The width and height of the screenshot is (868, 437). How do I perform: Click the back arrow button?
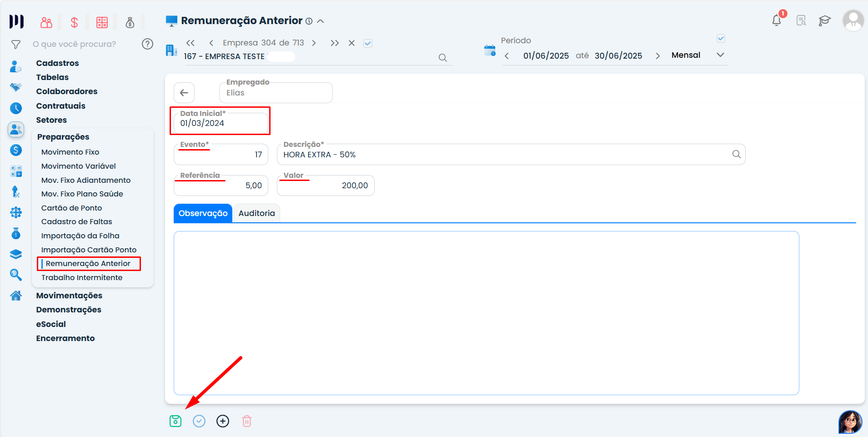[184, 93]
